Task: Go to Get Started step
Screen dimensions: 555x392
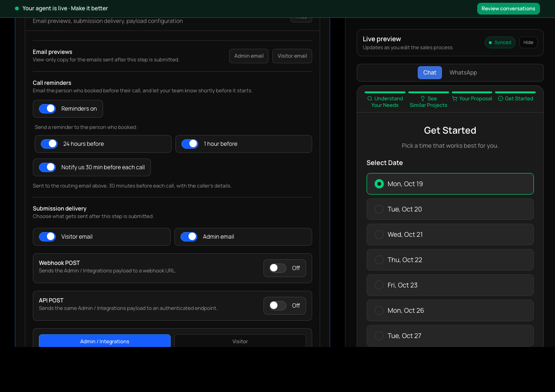Action: pyautogui.click(x=515, y=97)
